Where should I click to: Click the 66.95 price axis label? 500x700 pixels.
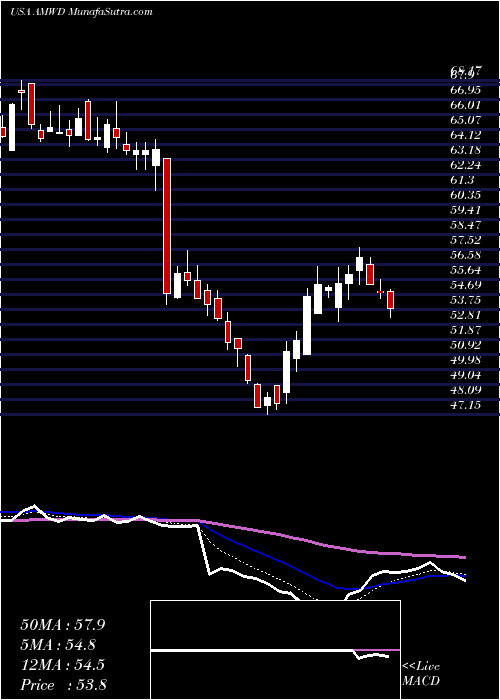pos(466,91)
